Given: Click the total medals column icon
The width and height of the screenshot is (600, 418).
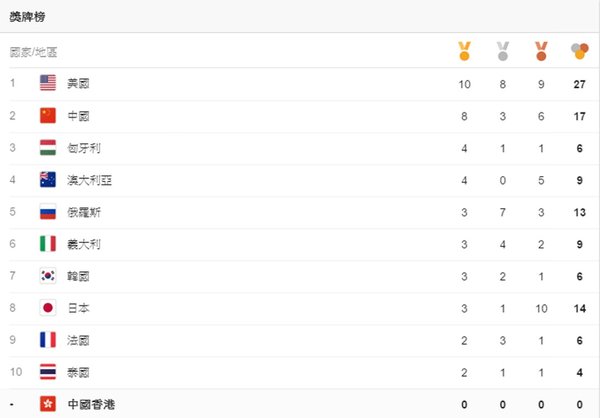Looking at the screenshot, I should 579,51.
